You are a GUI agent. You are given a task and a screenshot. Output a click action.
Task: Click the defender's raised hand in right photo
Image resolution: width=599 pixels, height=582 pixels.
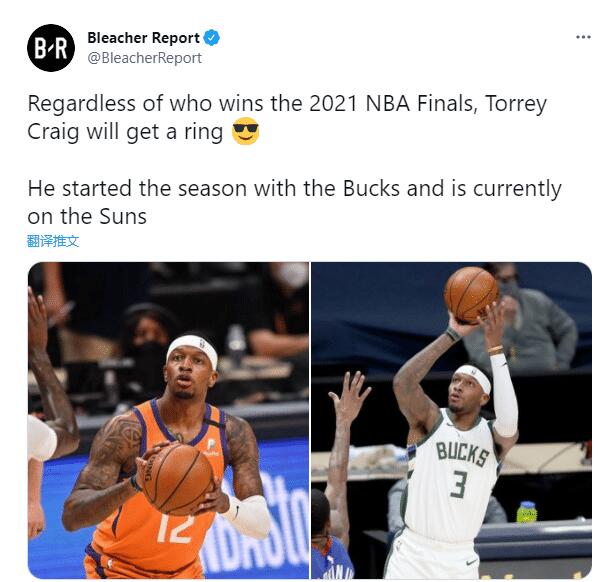point(350,397)
